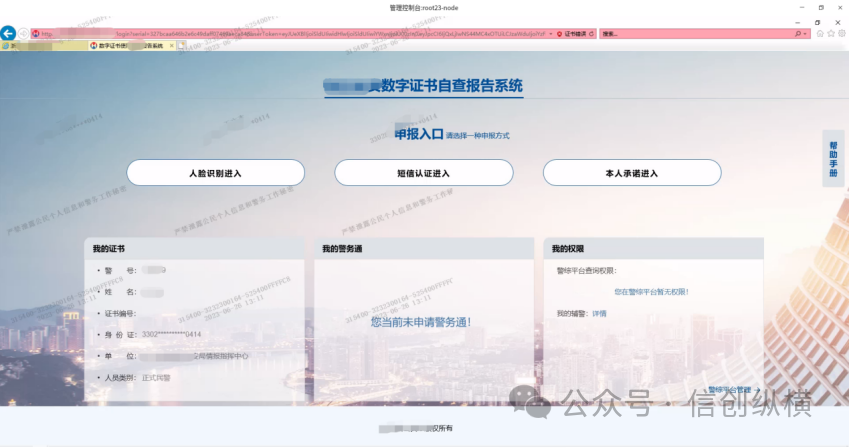Click 人脸识别进入 button

click(x=215, y=173)
